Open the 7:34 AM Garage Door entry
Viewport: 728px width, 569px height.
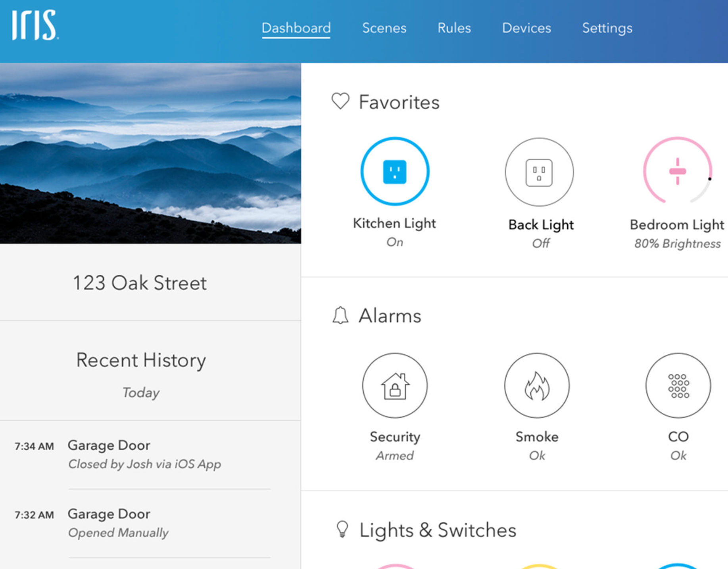(150, 454)
